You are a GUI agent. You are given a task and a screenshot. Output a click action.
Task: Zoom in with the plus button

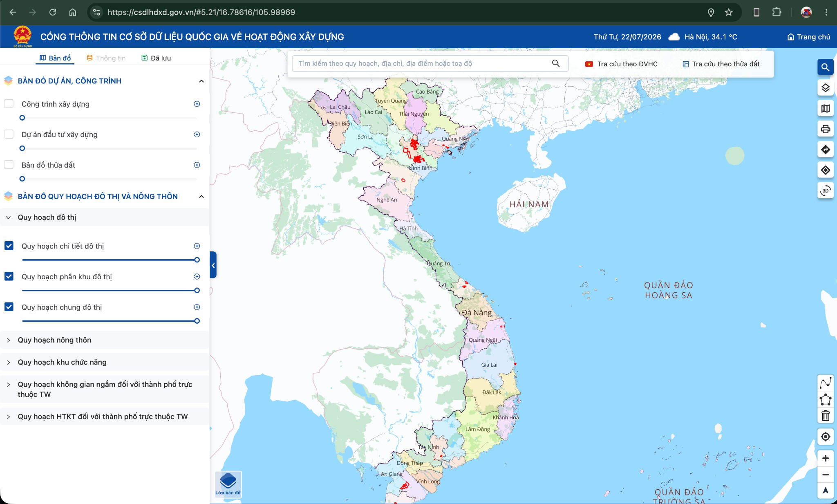[x=825, y=458]
